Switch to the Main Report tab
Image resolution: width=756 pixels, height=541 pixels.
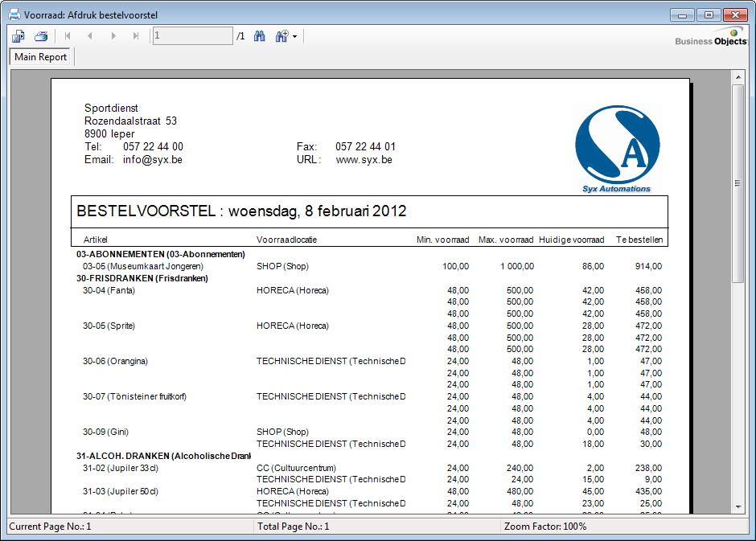click(40, 57)
